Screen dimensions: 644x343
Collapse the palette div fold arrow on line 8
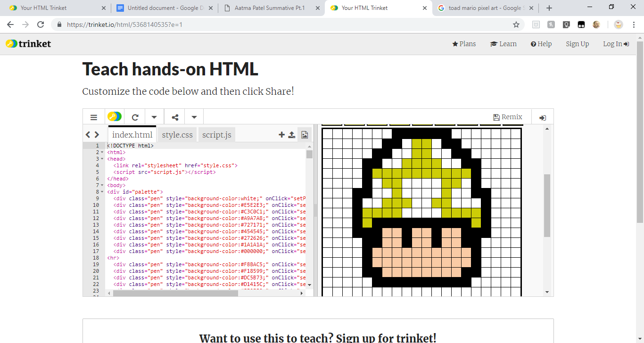[x=102, y=192]
